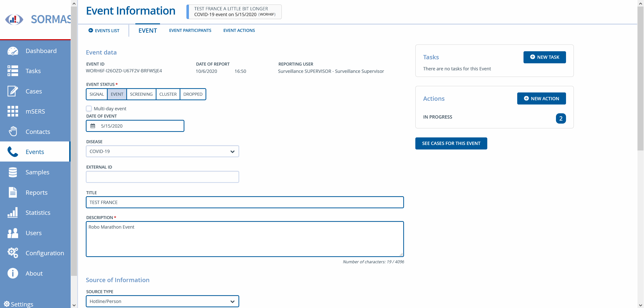Open Settings link in sidebar

pos(19,304)
